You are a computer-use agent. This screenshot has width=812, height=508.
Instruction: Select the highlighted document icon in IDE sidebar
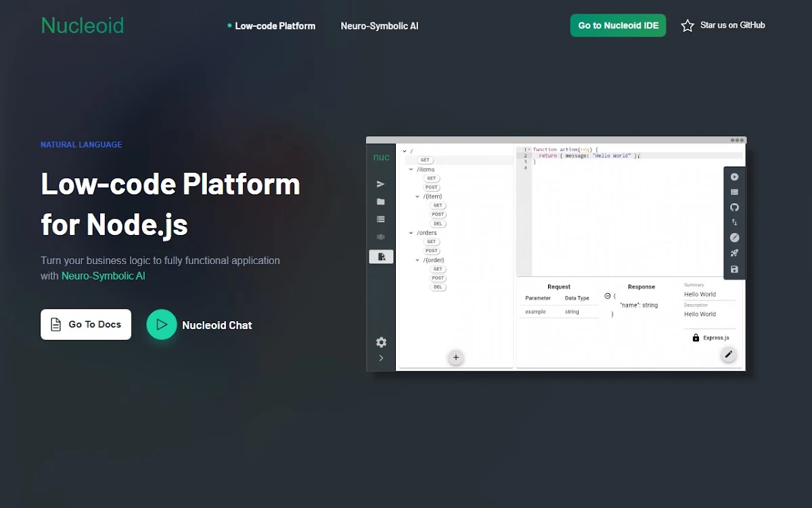381,257
